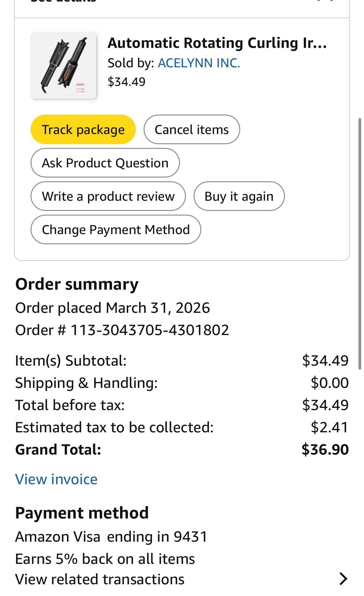Tap the Buy it again button

[x=239, y=196]
